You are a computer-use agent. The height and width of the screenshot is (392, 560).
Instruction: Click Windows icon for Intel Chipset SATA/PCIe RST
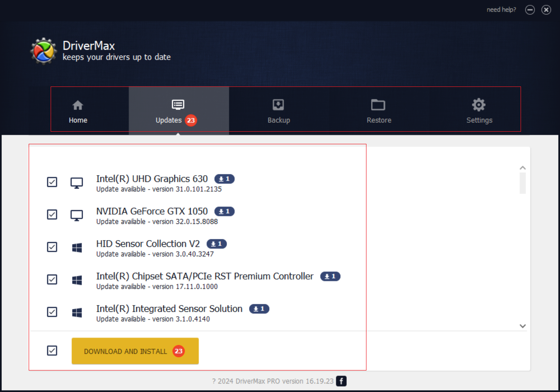click(x=77, y=280)
